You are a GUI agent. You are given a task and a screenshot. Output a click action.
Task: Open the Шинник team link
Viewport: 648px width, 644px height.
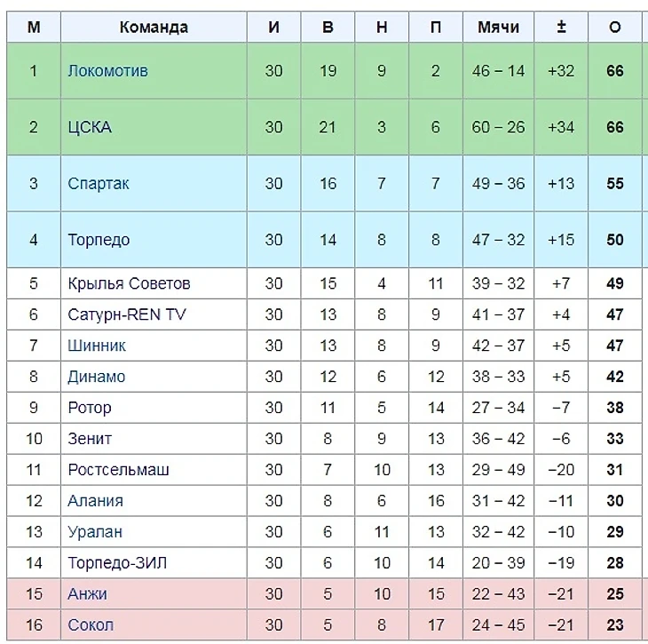tap(97, 346)
